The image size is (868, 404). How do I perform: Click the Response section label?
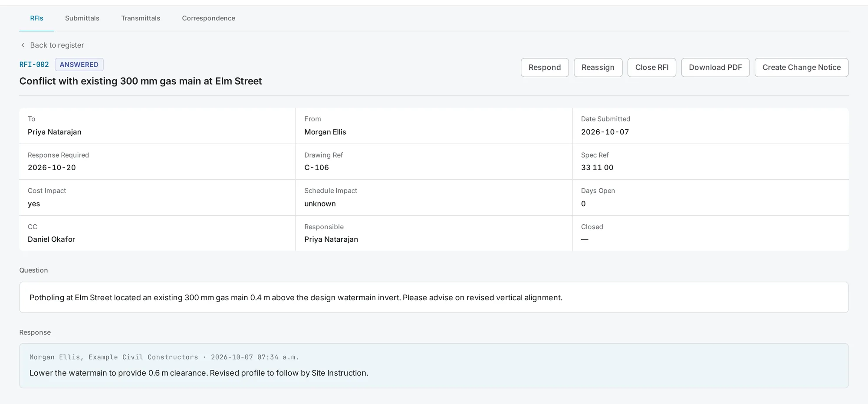tap(35, 332)
